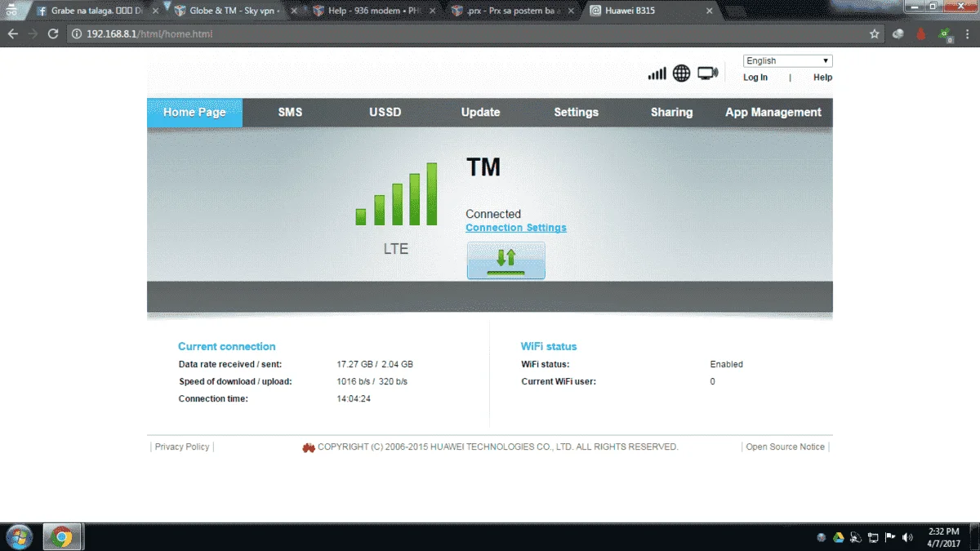
Task: Click the 'Connected' status text
Action: [493, 214]
